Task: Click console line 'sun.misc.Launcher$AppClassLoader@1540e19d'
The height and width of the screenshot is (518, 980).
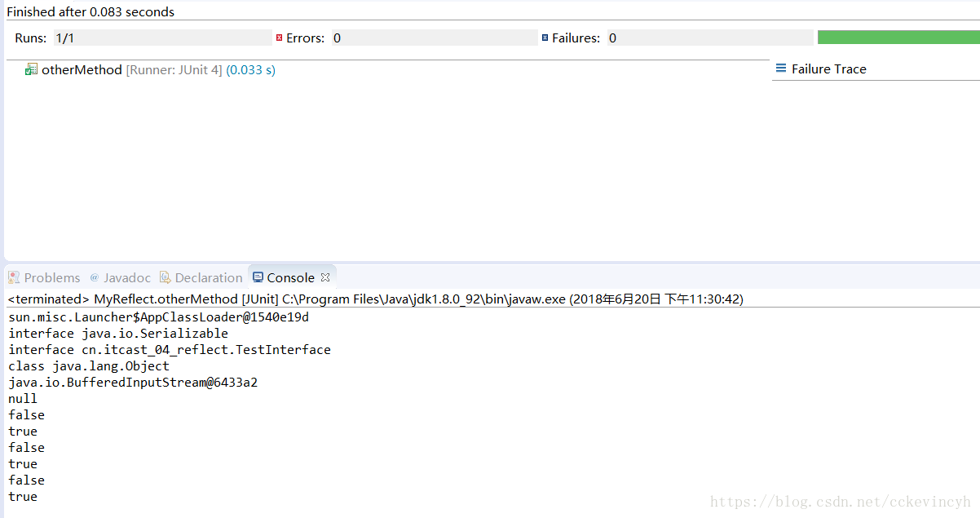Action: pyautogui.click(x=159, y=317)
